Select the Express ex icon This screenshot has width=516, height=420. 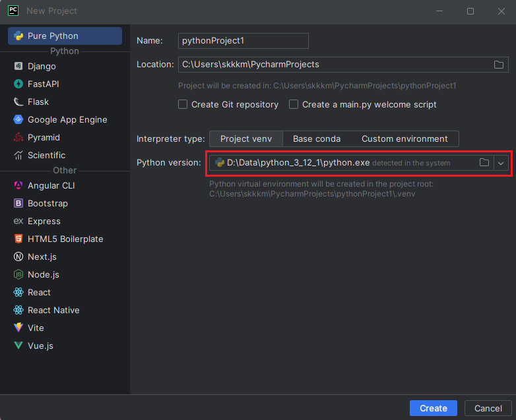coord(18,221)
